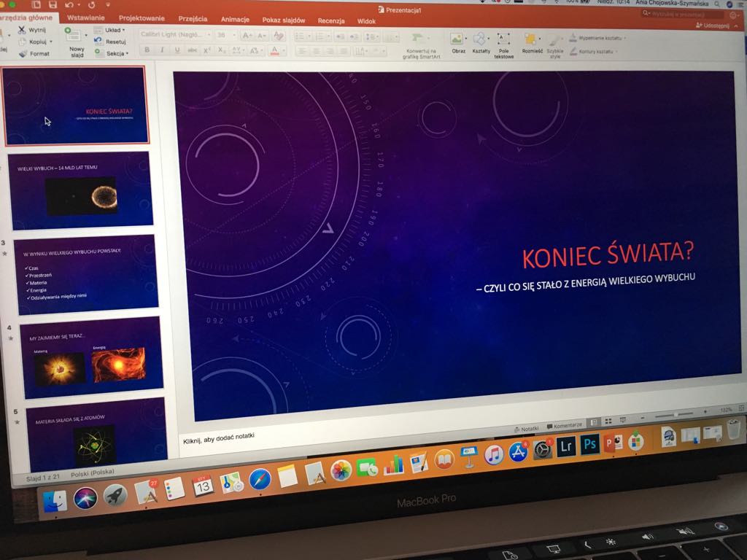Open the Sekcja (section) dropdown
This screenshot has width=747, height=560.
coord(115,53)
